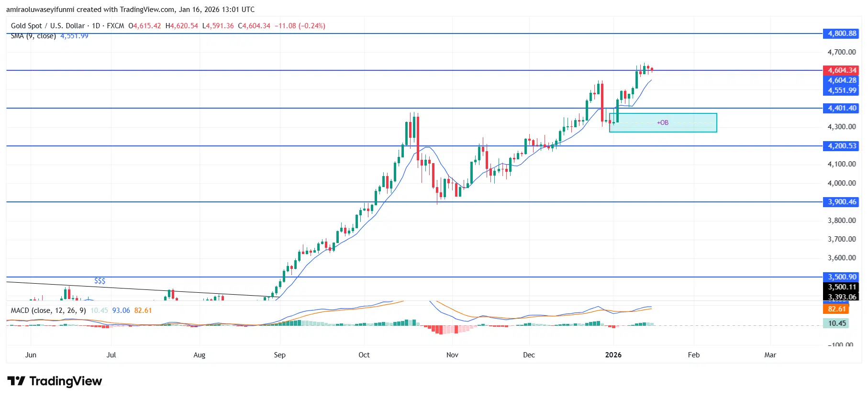Select the black 3,500.11 price label
868x399 pixels.
[842, 287]
